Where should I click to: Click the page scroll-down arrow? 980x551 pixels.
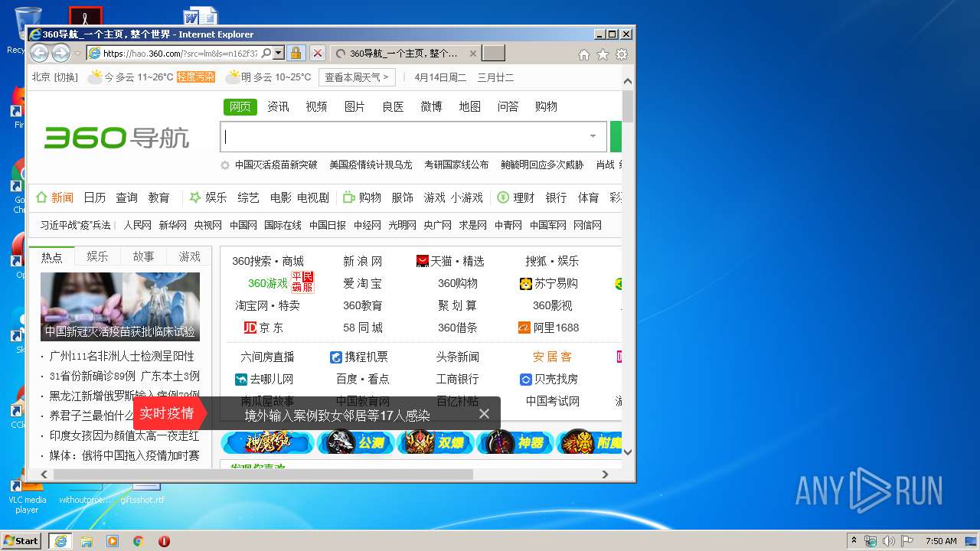[628, 452]
